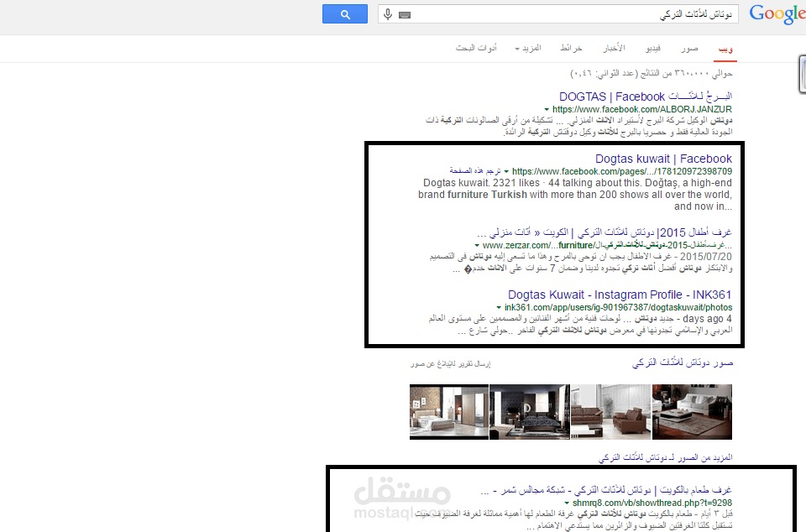
Task: Expand arrow beside facebook.com/ALBORJ.JANZUR URL
Action: click(547, 110)
